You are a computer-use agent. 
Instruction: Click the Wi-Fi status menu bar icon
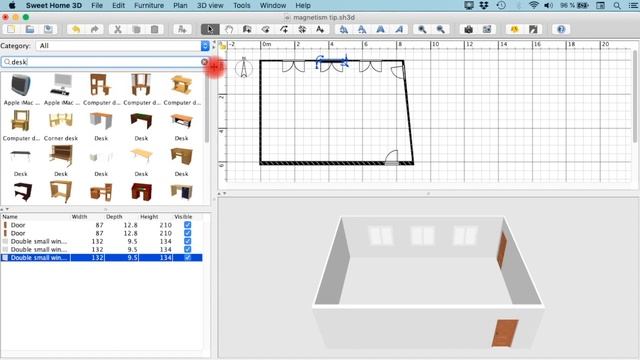[x=533, y=5]
